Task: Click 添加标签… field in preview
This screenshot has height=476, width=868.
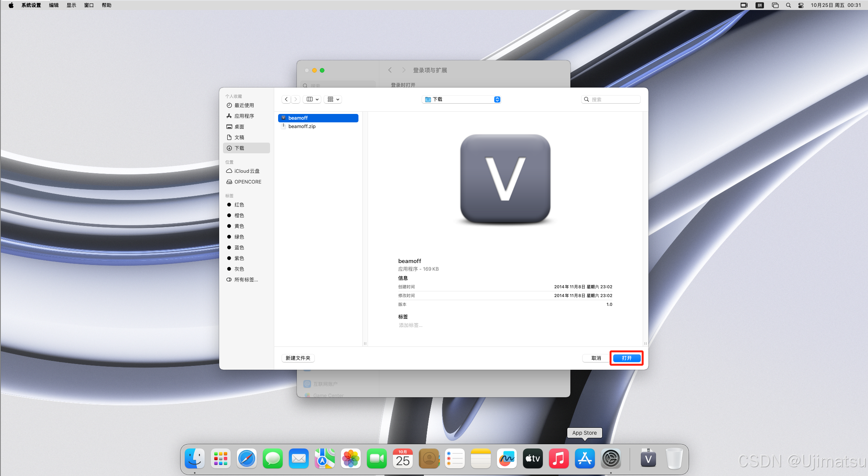Action: click(x=410, y=325)
